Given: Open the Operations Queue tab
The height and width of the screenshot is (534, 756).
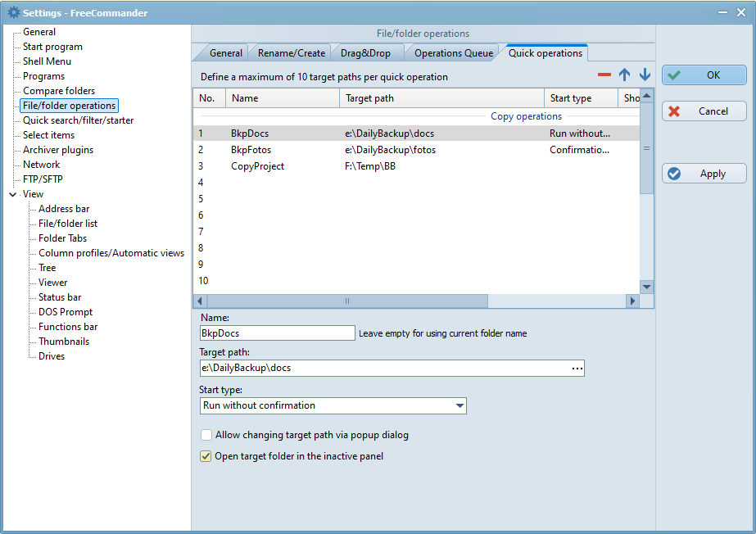Looking at the screenshot, I should click(x=453, y=53).
